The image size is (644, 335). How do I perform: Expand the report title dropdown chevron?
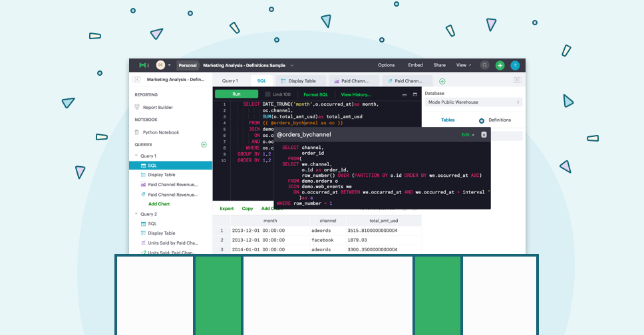click(292, 65)
